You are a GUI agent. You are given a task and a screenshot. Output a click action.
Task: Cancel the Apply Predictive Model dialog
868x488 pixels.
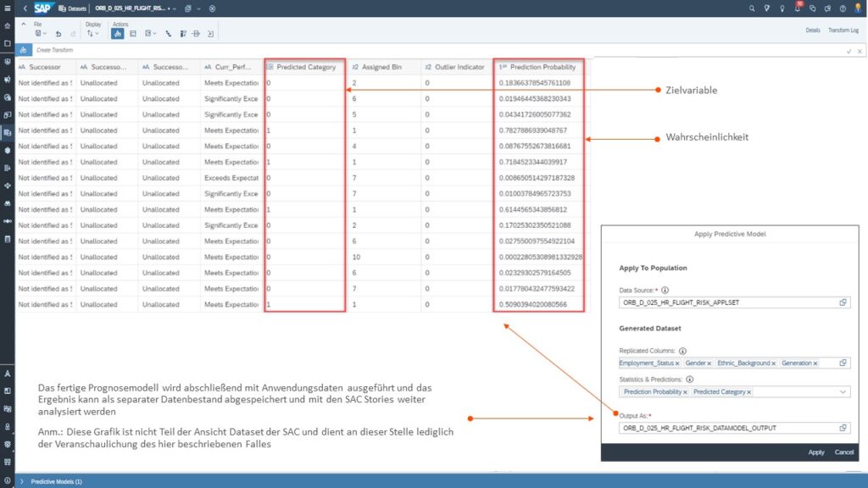pyautogui.click(x=843, y=452)
